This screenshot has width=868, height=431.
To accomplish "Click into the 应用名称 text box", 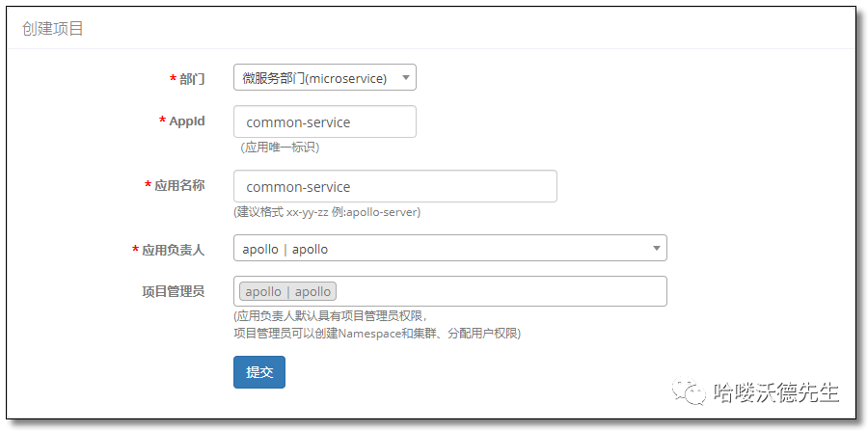I will click(394, 187).
